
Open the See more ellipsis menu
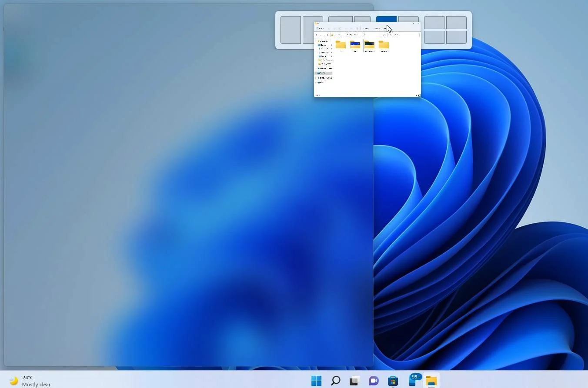tap(384, 28)
